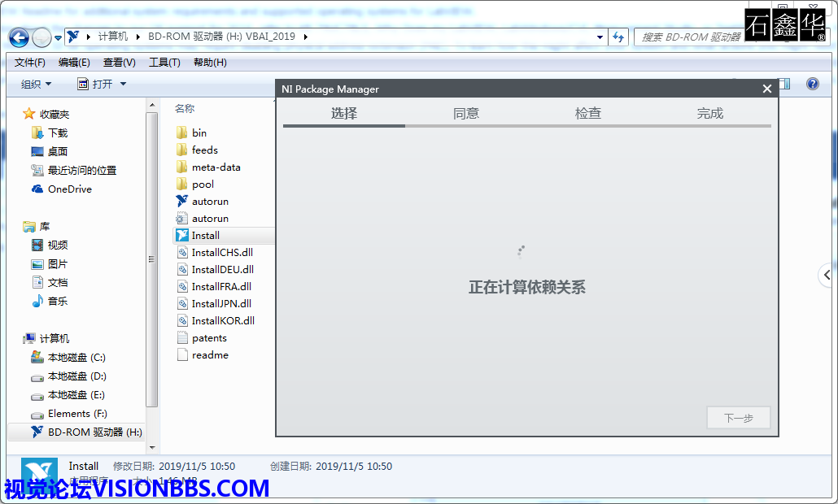Select the readme file icon

click(181, 354)
